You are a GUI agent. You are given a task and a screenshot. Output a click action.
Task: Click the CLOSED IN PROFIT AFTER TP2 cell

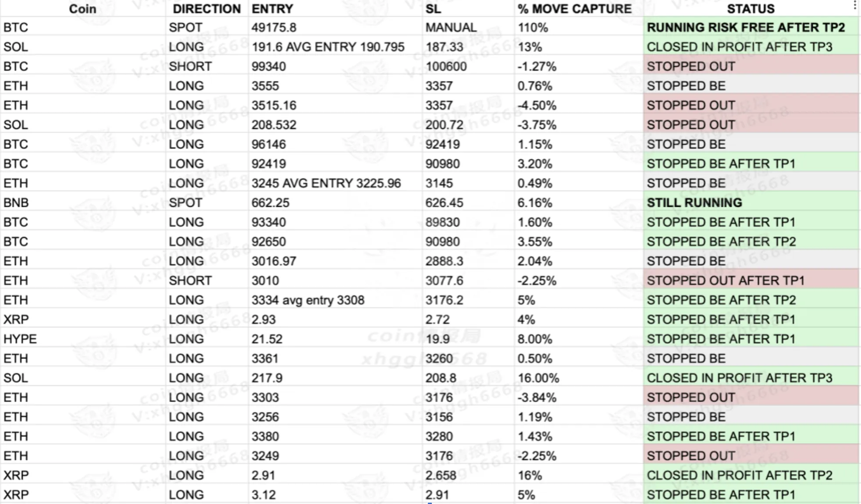(739, 476)
